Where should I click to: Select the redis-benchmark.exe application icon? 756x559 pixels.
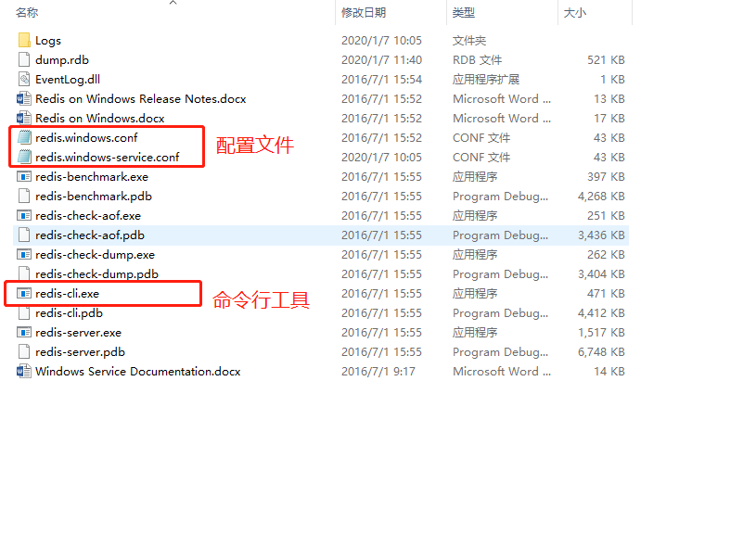point(24,177)
